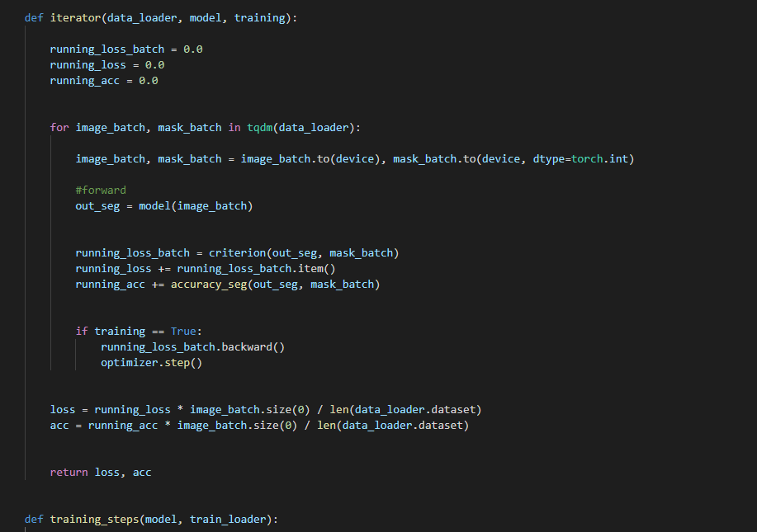Click the 'loss' variable being assigned

click(62, 409)
